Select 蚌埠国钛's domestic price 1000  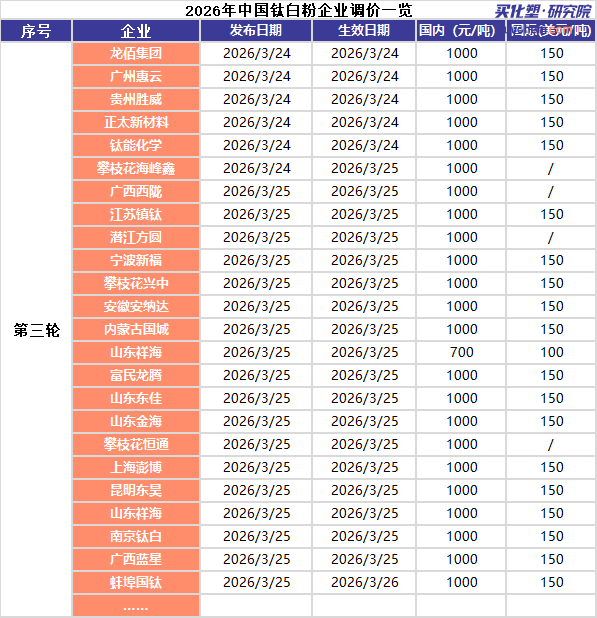pos(461,582)
